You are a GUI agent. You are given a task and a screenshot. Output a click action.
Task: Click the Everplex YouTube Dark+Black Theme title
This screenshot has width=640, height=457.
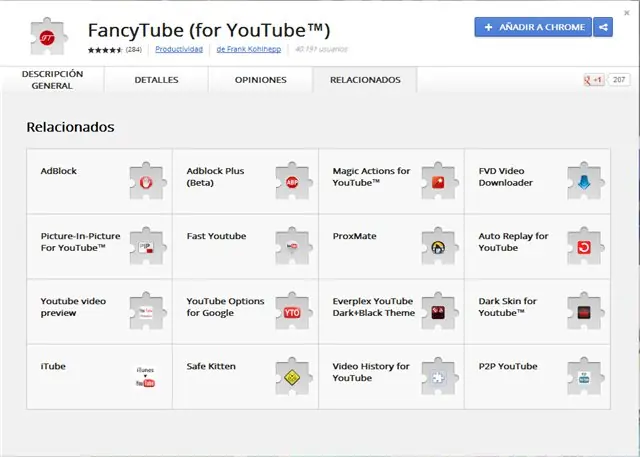373,307
